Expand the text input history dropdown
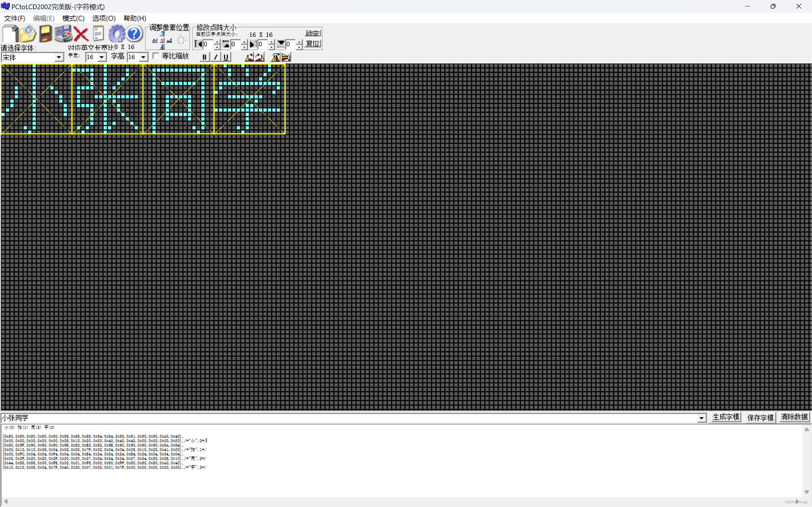 [701, 418]
